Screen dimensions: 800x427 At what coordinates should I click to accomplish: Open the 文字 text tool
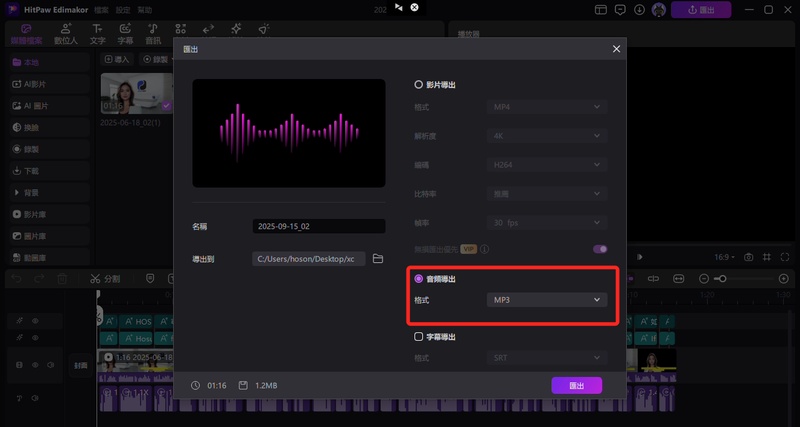97,34
